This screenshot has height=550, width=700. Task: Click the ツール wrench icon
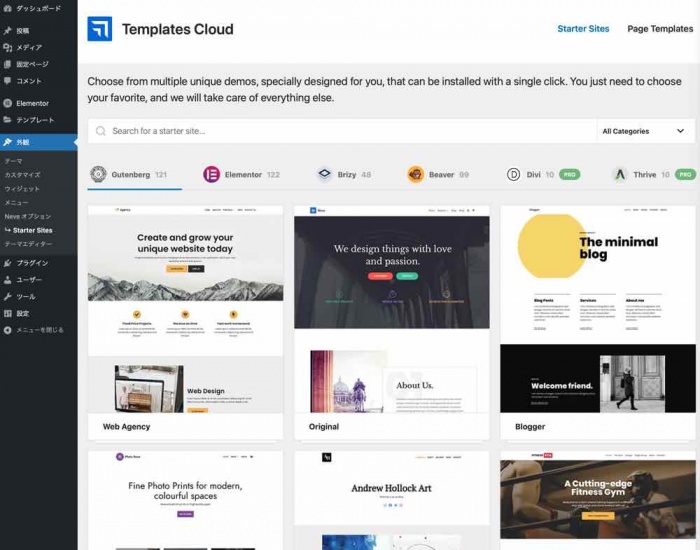[x=7, y=296]
